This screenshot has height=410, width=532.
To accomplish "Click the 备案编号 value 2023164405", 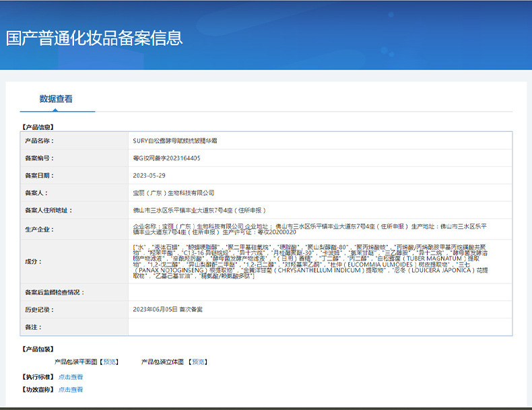I will pos(166,158).
